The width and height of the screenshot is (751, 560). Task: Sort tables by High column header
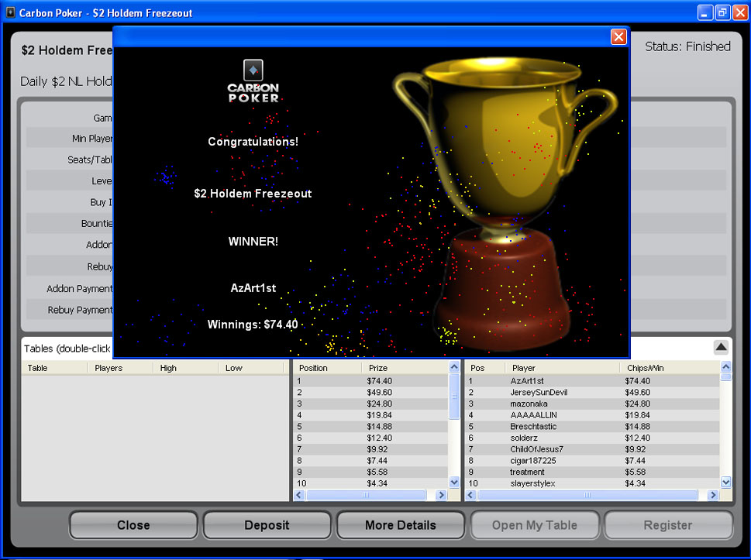[x=186, y=368]
